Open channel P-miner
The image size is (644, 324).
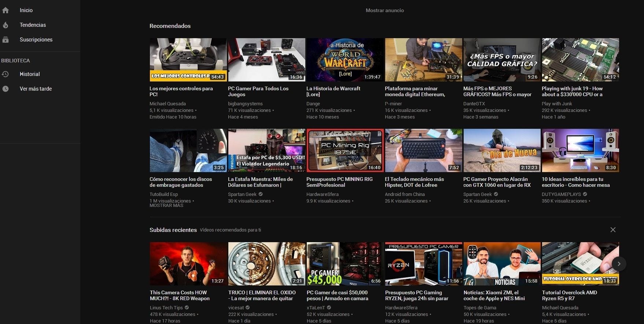click(393, 104)
